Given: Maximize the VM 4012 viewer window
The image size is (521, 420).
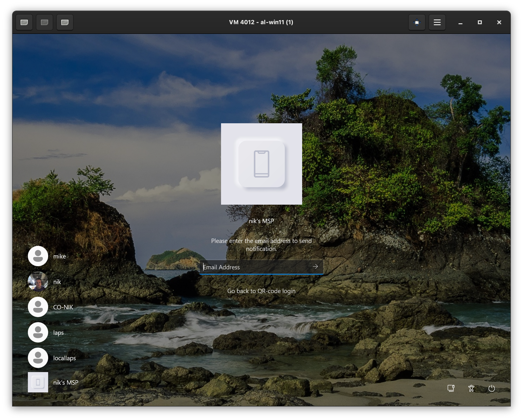Looking at the screenshot, I should (x=480, y=22).
